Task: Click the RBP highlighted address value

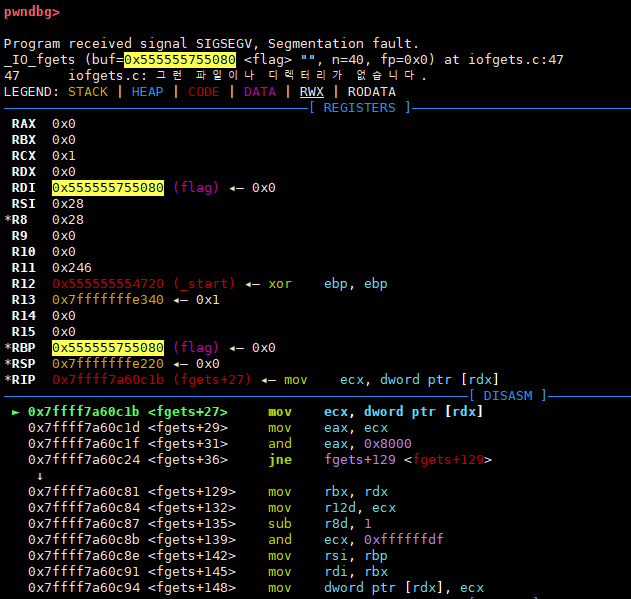Action: (x=108, y=348)
